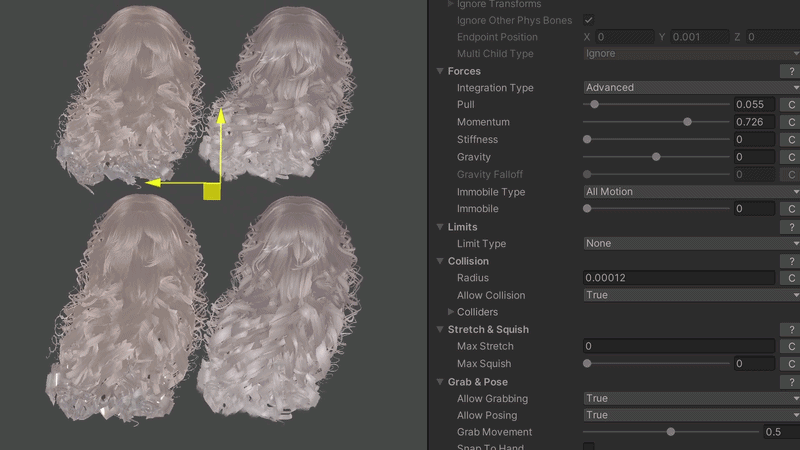The height and width of the screenshot is (450, 800).
Task: Open the Integration Type dropdown
Action: point(690,88)
